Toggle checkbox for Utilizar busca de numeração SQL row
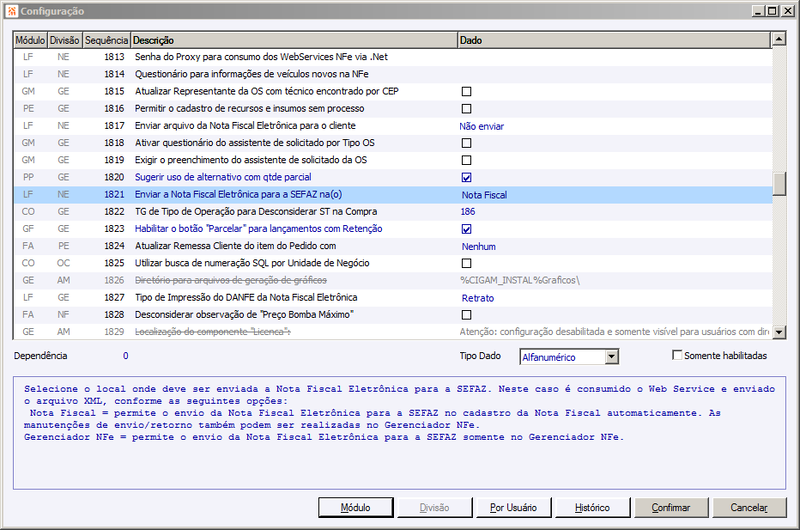Screen dimensions: 800x530 (466, 263)
